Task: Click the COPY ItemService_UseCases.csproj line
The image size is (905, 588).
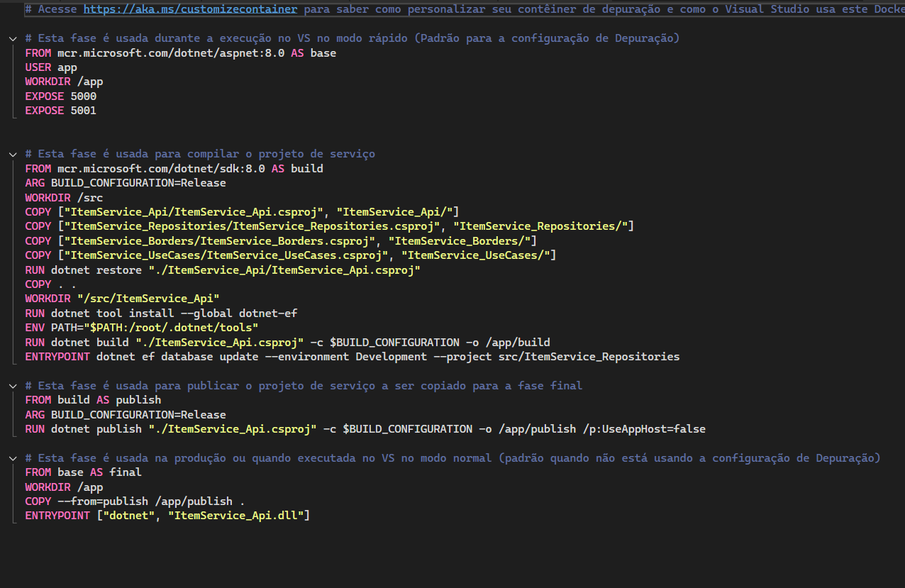Action: pos(290,255)
